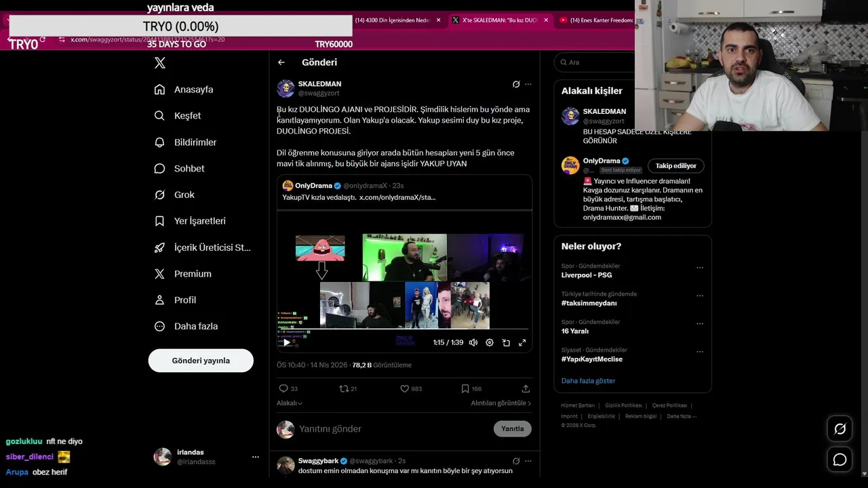Screen dimensions: 868x488
Task: Click the share icon on the post
Action: [526, 388]
